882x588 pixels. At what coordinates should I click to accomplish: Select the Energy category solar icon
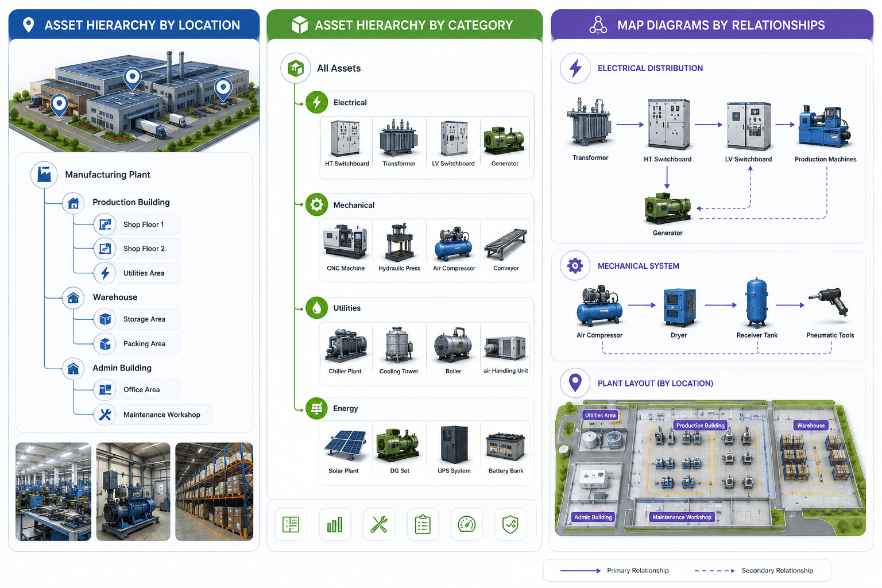point(316,408)
